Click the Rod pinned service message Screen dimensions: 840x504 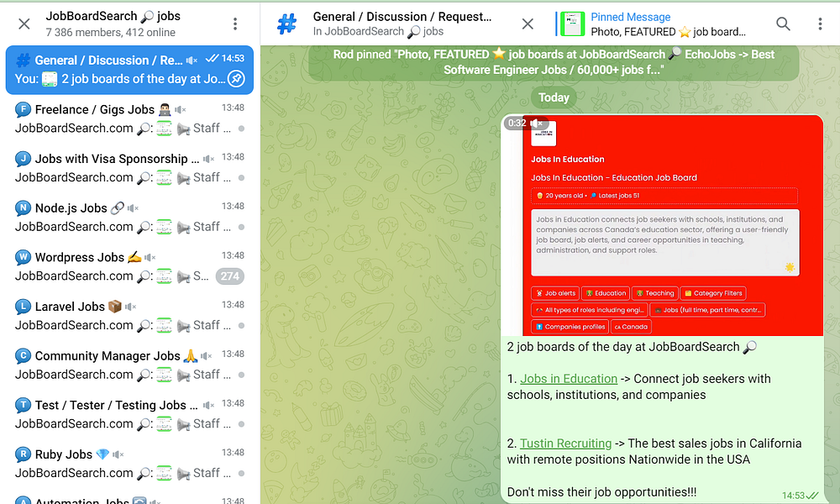pyautogui.click(x=554, y=62)
